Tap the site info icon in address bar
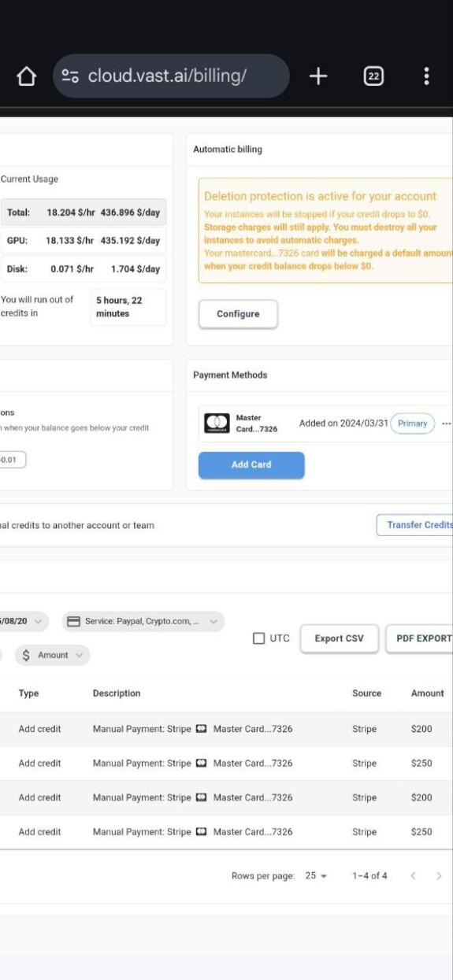 (70, 76)
